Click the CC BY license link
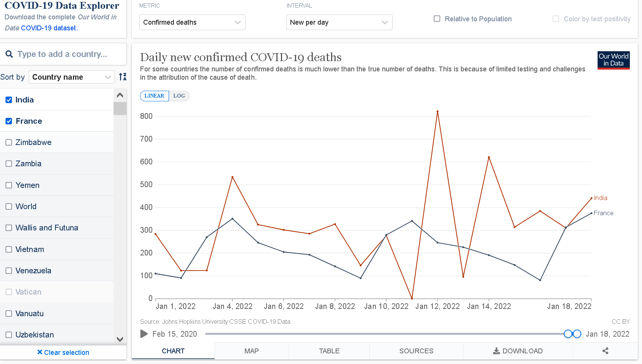Screen dimensions: 642x364 click(620, 321)
